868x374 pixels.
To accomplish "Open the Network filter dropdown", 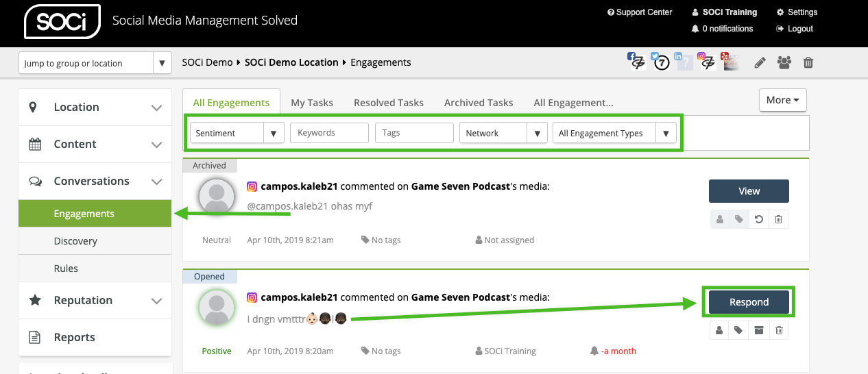I will [x=503, y=133].
